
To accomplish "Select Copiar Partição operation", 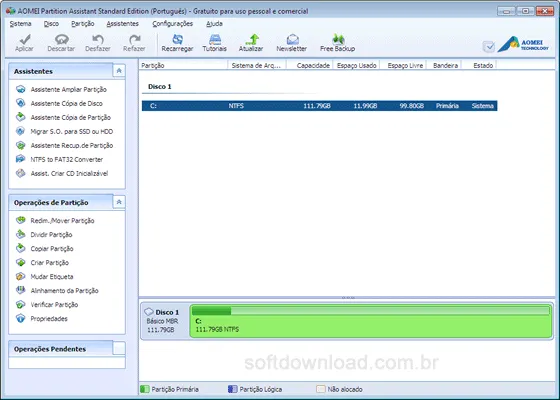I will point(52,249).
